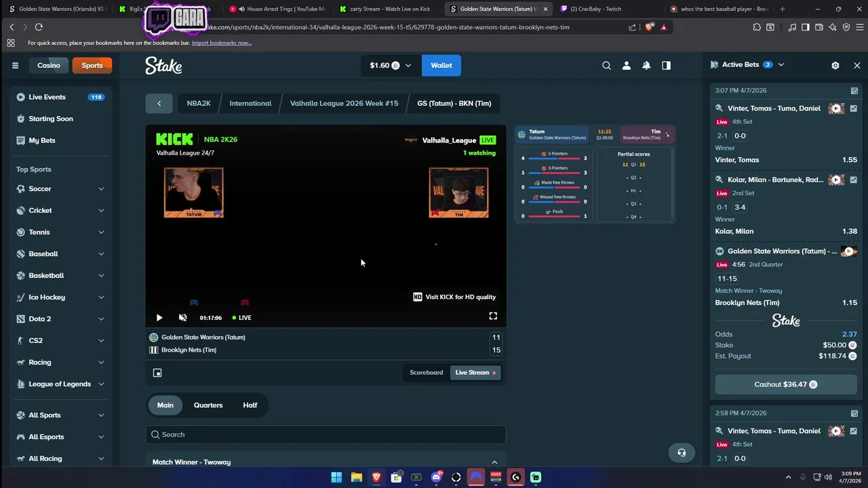Screen dimensions: 868x488
Task: Go back with the breadcrumb arrow button
Action: pyautogui.click(x=159, y=103)
